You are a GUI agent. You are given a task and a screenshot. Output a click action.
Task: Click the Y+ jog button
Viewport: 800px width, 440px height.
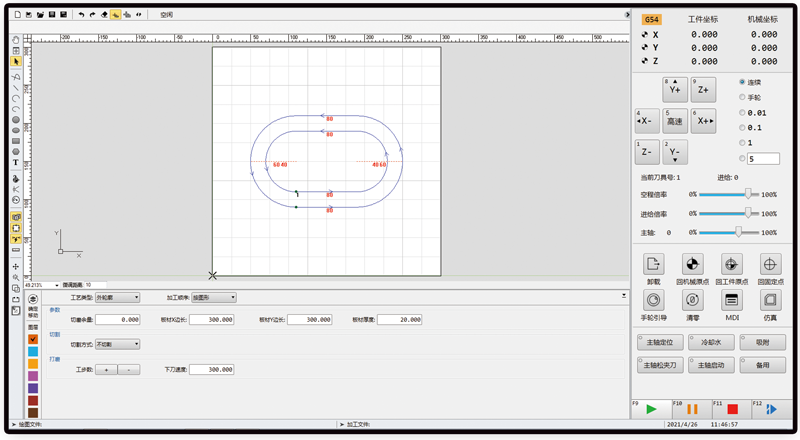click(x=675, y=88)
